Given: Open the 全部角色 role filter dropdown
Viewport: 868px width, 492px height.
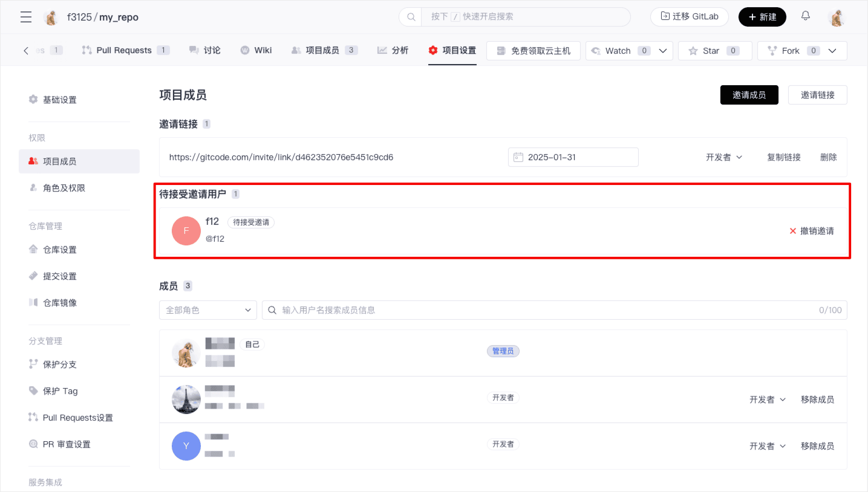Looking at the screenshot, I should coord(208,310).
